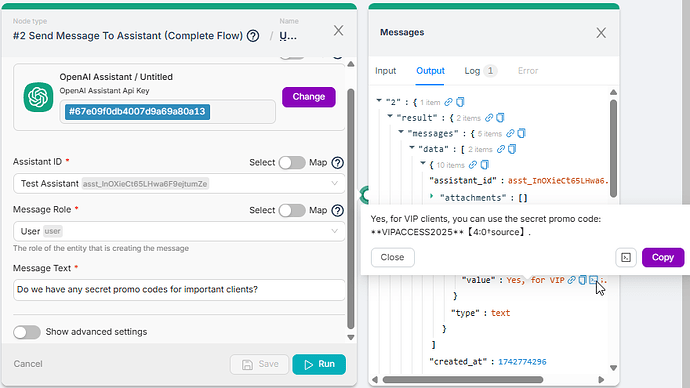This screenshot has width=690, height=388.
Task: Switch to the Input tab
Action: 385,71
